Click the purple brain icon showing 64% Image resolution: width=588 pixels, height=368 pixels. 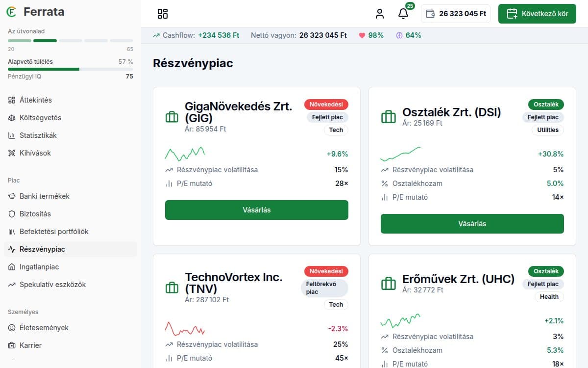click(399, 35)
